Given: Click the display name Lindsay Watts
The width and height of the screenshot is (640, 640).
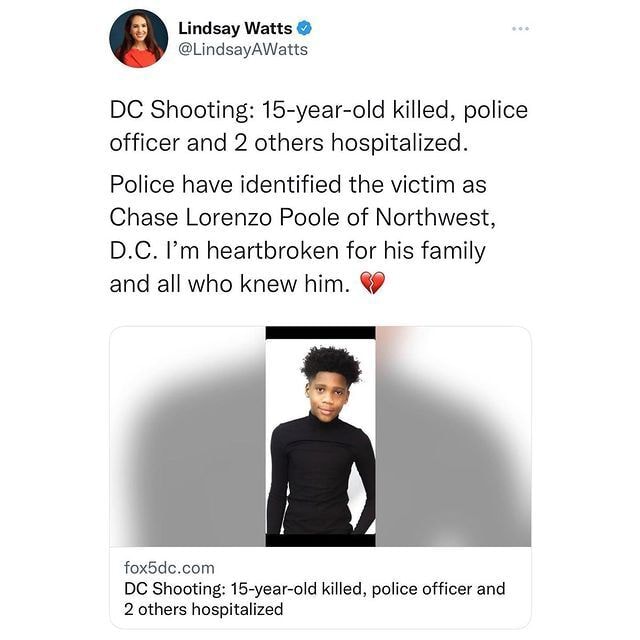Looking at the screenshot, I should pyautogui.click(x=235, y=28).
